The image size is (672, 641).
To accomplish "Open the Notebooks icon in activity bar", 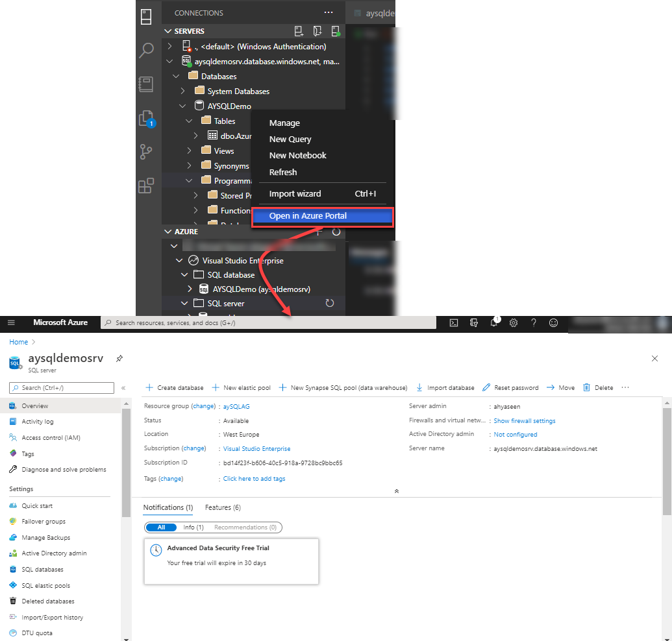I will 146,84.
